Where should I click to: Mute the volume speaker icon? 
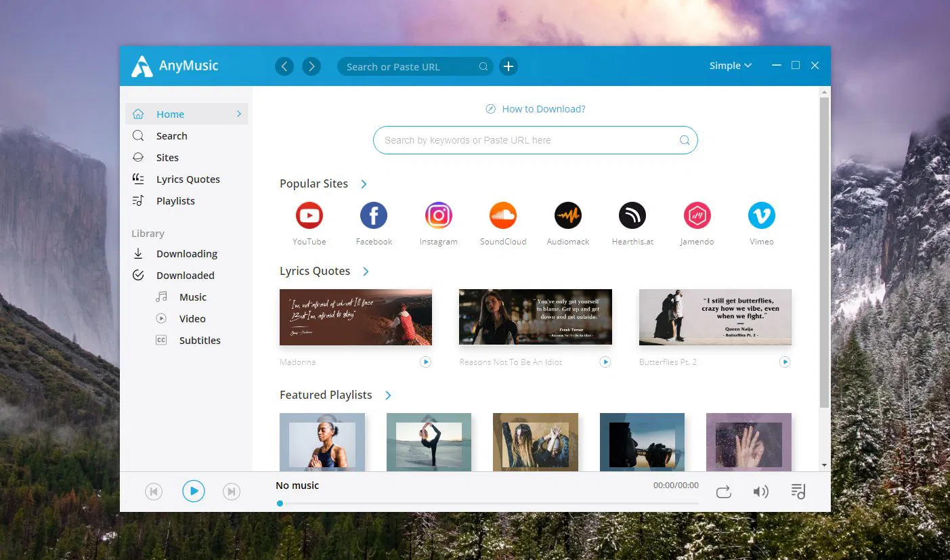pos(761,492)
